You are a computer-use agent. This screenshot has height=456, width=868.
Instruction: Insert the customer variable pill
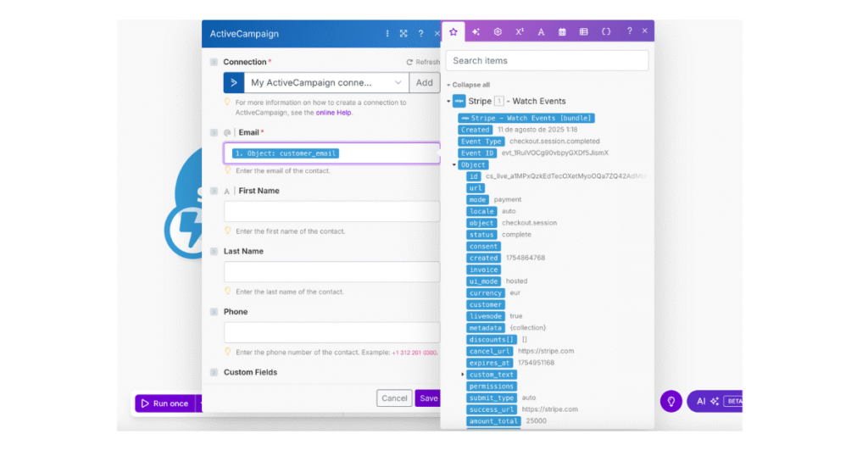click(486, 304)
